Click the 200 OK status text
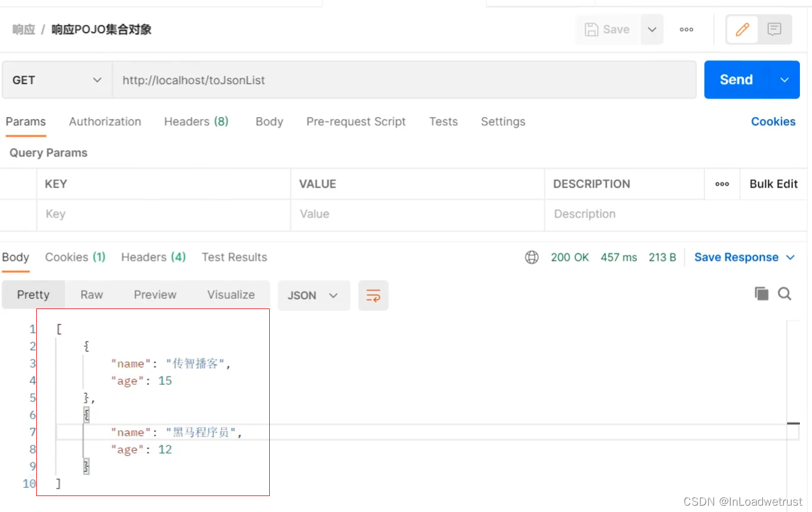Image resolution: width=812 pixels, height=512 pixels. click(570, 257)
